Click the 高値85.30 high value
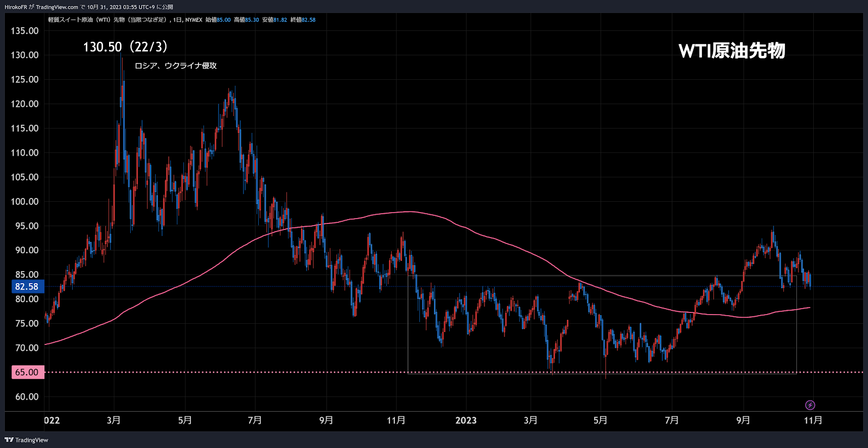The width and height of the screenshot is (868, 448). 246,20
